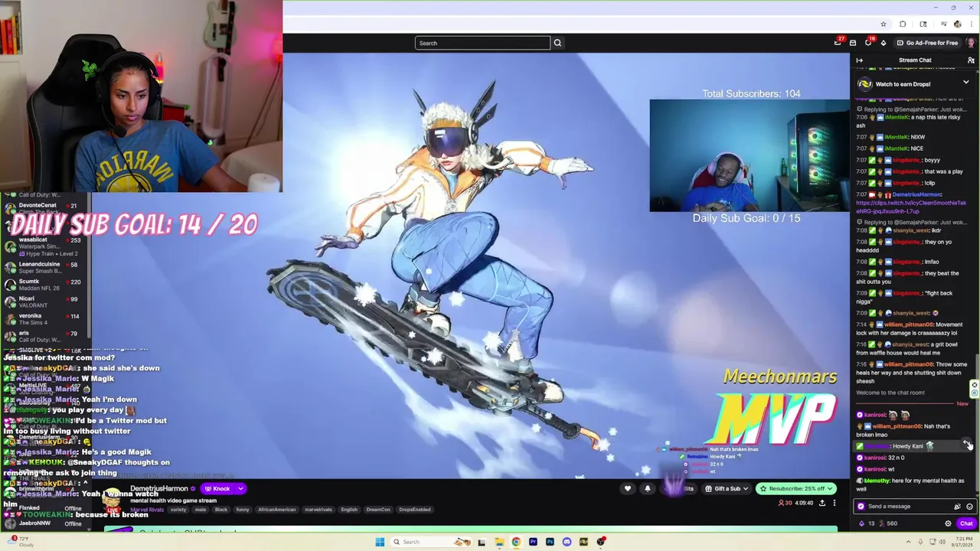Click the Twitch search input field
Image resolution: width=980 pixels, height=551 pixels.
point(482,43)
